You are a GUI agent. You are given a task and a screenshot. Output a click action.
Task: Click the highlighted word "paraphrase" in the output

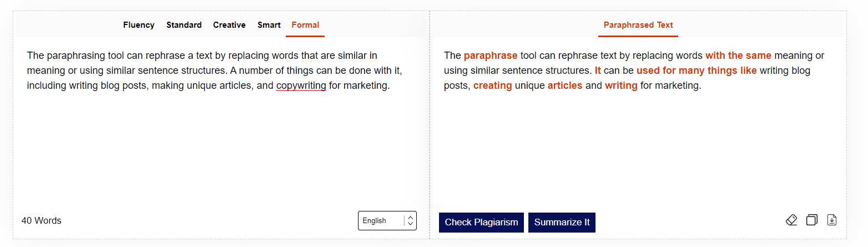pos(491,56)
